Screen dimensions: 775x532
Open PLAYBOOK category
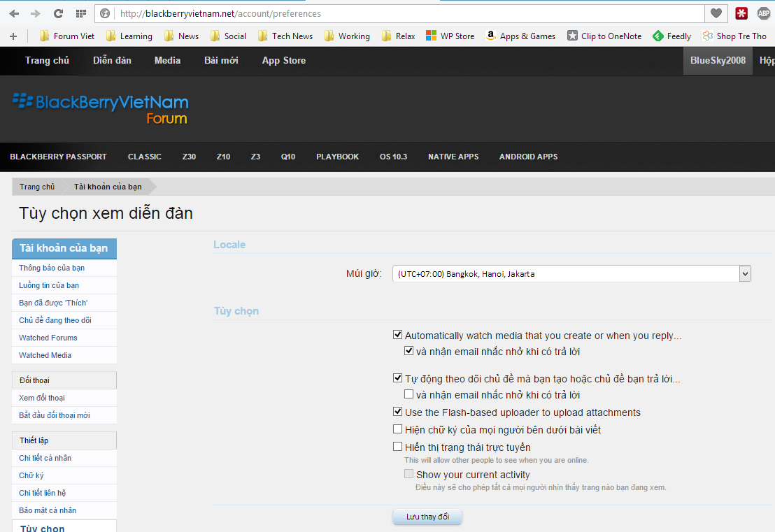338,157
